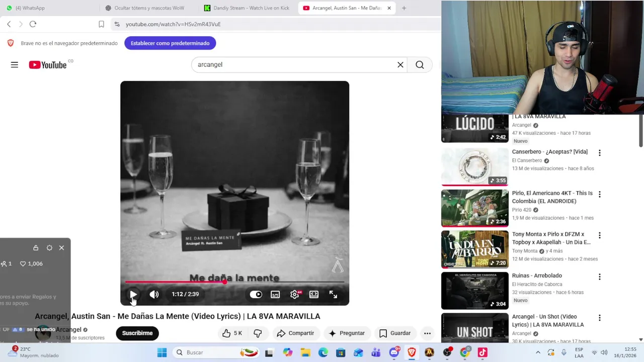
Task: Play the paused YouTube video
Action: pos(133,295)
